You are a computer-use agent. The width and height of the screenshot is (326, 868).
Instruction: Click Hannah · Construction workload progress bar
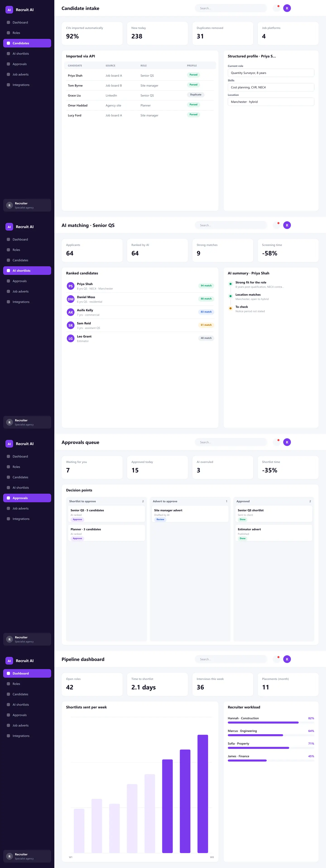pyautogui.click(x=271, y=722)
